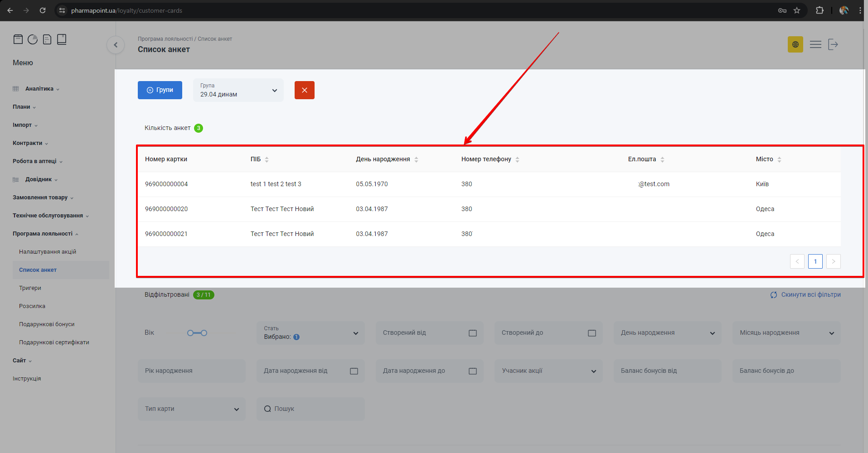The width and height of the screenshot is (868, 453).
Task: Click card number 969000000021 cell
Action: pyautogui.click(x=166, y=234)
